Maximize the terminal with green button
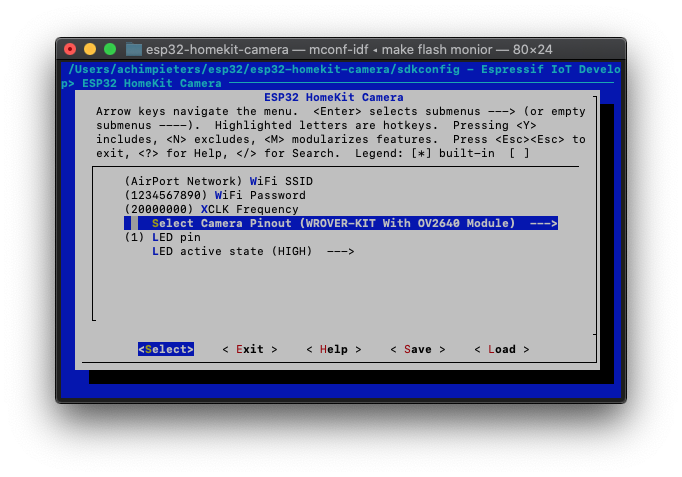 pyautogui.click(x=110, y=49)
